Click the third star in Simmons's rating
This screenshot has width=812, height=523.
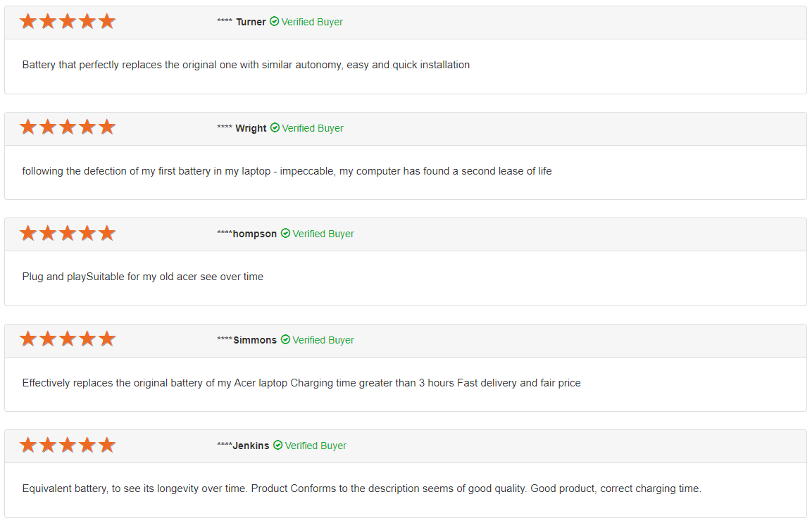point(68,339)
